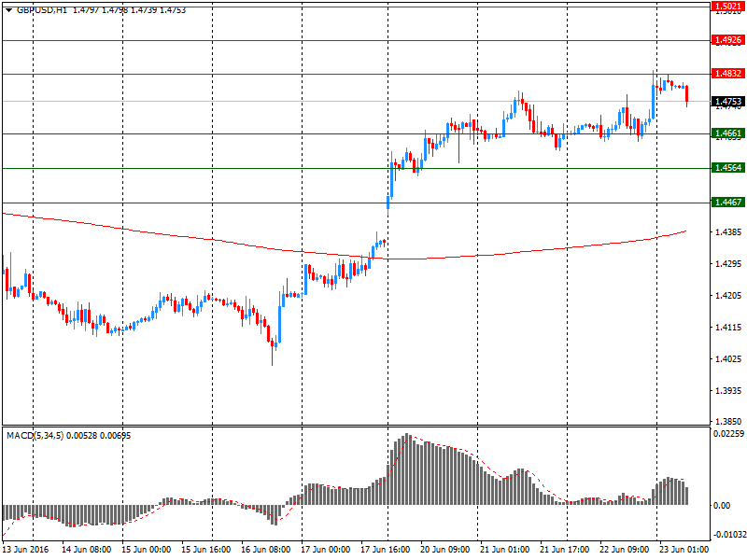This screenshot has width=747, height=560.
Task: Click the 13 Jun 2016 time label
Action: pos(26,550)
